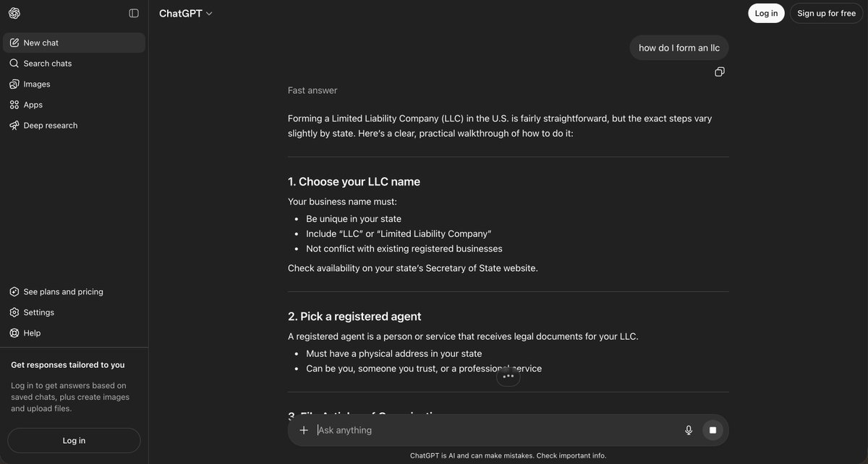Click 'Get responses tailored to you' heading

(x=68, y=365)
